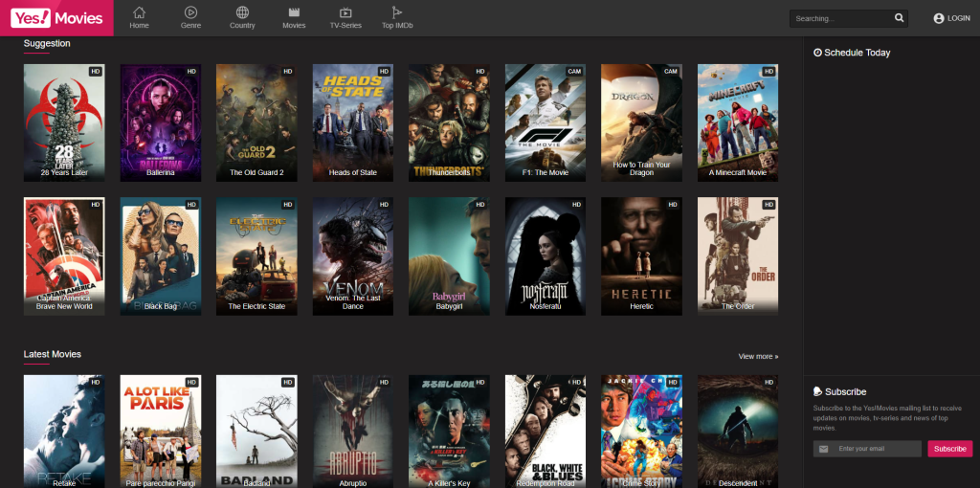980x488 pixels.
Task: Open the Genre play-circle icon
Action: [190, 11]
